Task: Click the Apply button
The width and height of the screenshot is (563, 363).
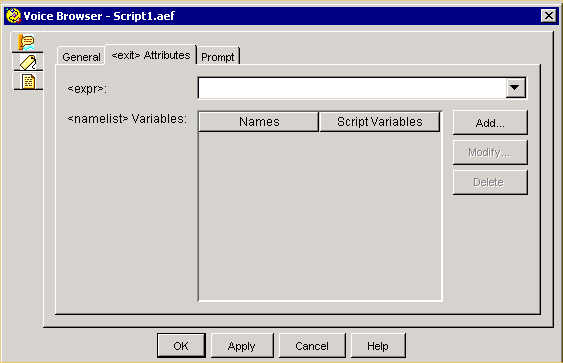Action: 242,346
